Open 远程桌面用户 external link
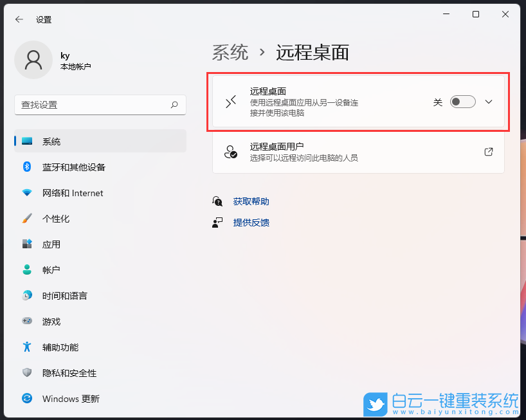526x420 pixels. (x=489, y=152)
